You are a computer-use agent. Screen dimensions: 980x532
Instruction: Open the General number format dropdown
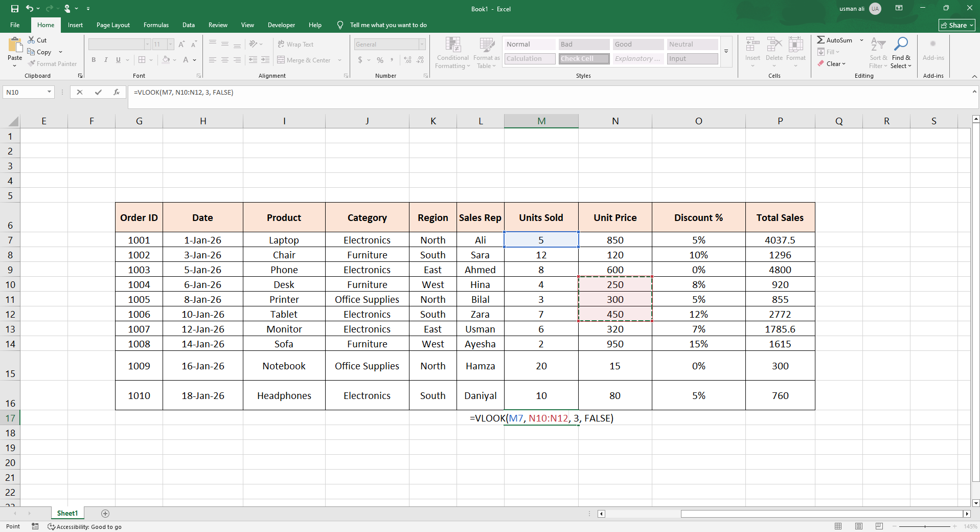(x=422, y=45)
